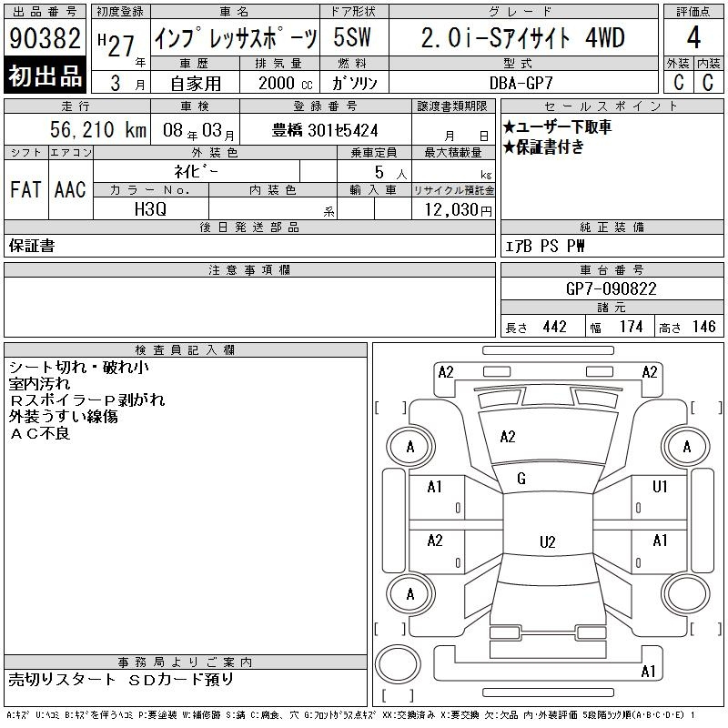
Task: Click the 車台番号 header
Action: 612,270
